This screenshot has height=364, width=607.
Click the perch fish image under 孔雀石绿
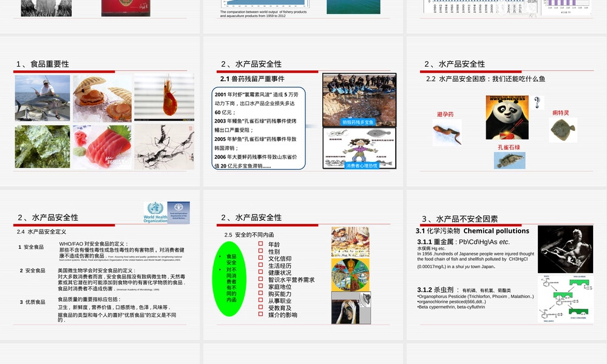pos(510,160)
